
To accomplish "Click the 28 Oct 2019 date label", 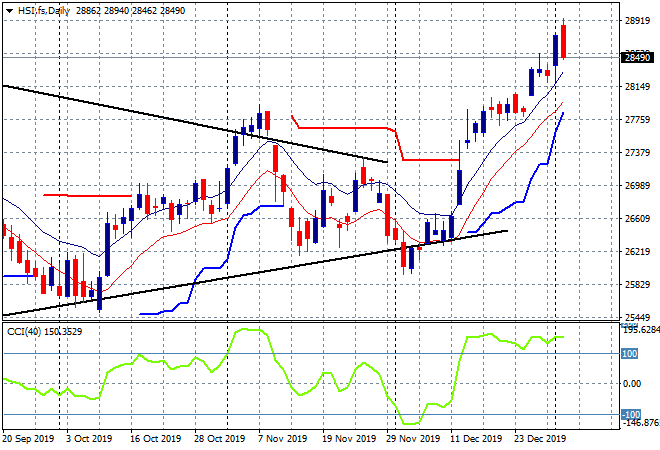I will 219,439.
